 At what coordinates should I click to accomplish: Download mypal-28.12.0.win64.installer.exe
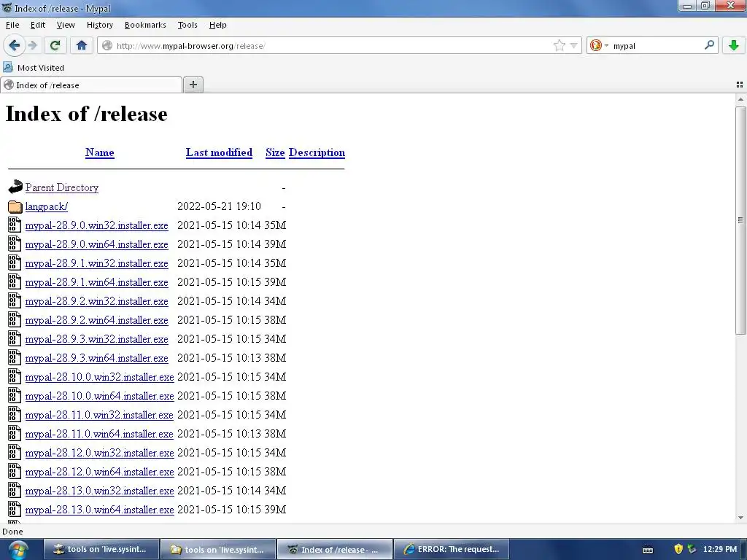pos(99,472)
